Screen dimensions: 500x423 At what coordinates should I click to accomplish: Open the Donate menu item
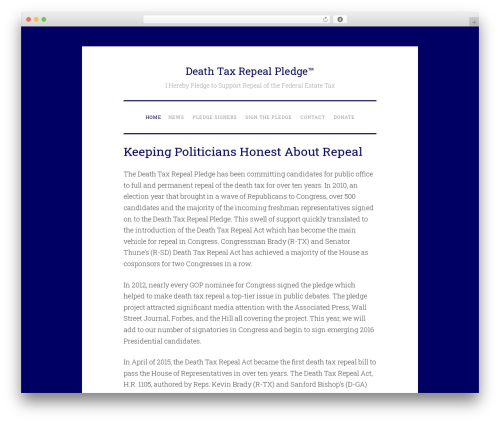click(x=344, y=117)
